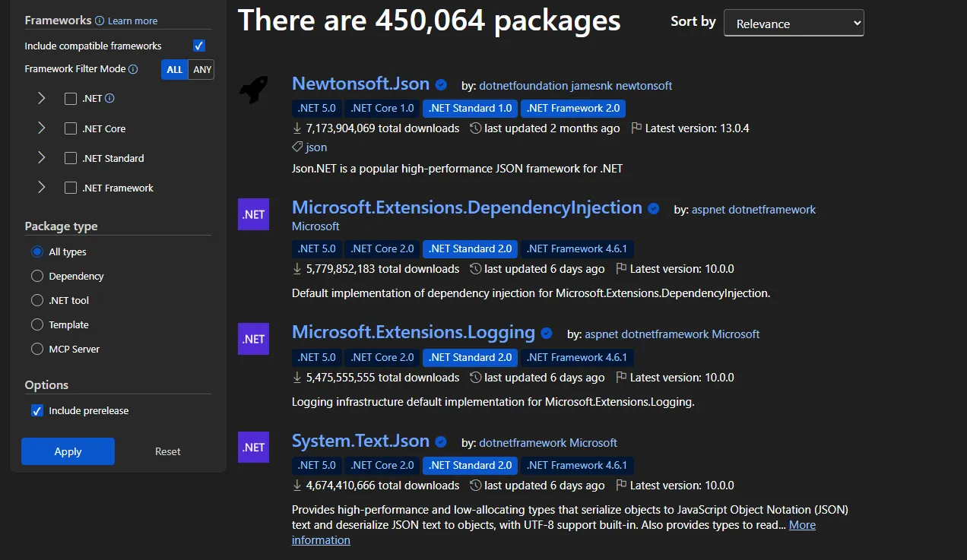Click the Apply button
This screenshot has height=560, width=967.
pyautogui.click(x=68, y=451)
